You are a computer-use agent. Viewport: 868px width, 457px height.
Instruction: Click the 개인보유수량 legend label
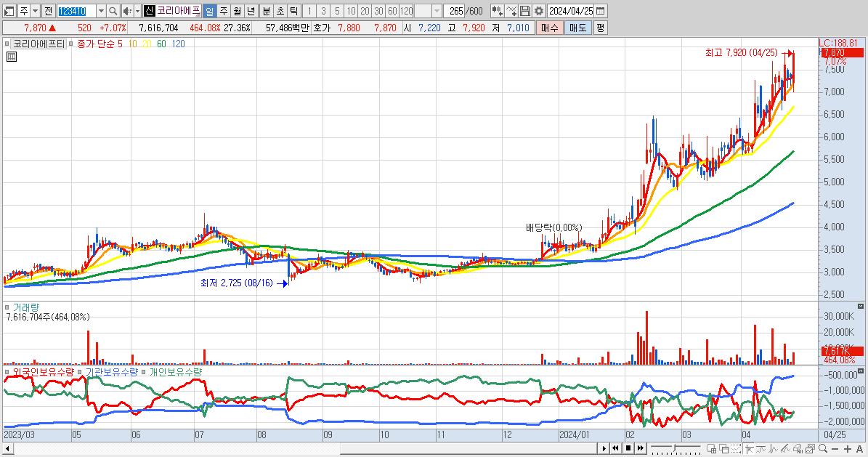(176, 372)
